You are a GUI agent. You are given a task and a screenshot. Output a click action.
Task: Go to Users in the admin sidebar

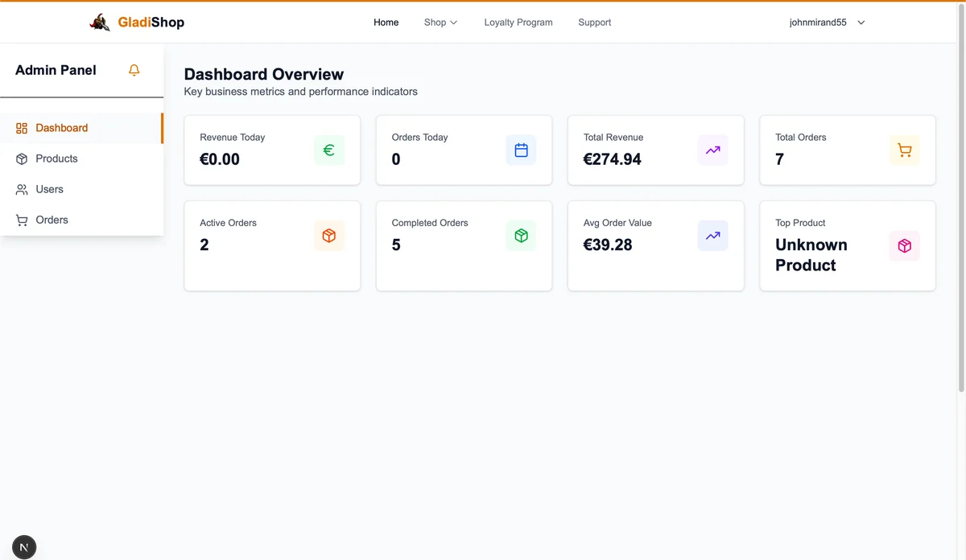click(x=49, y=189)
